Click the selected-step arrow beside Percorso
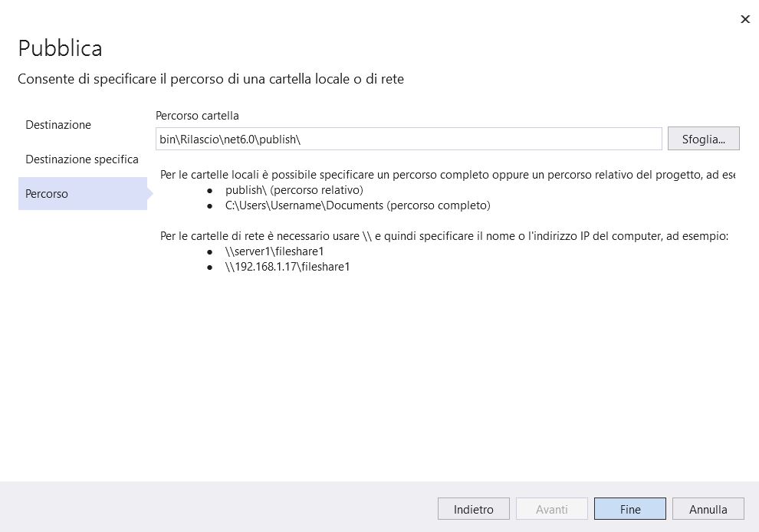This screenshot has height=532, width=759. [x=150, y=194]
